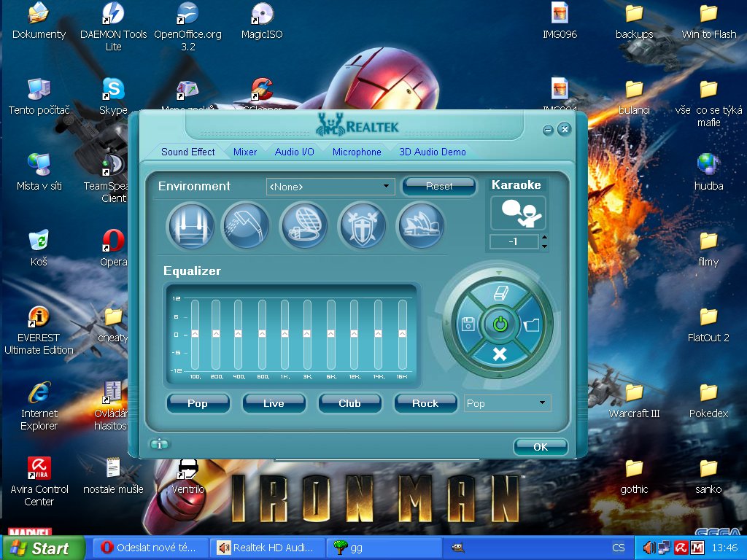Click the CS language indicator
The height and width of the screenshot is (560, 747).
coord(619,548)
